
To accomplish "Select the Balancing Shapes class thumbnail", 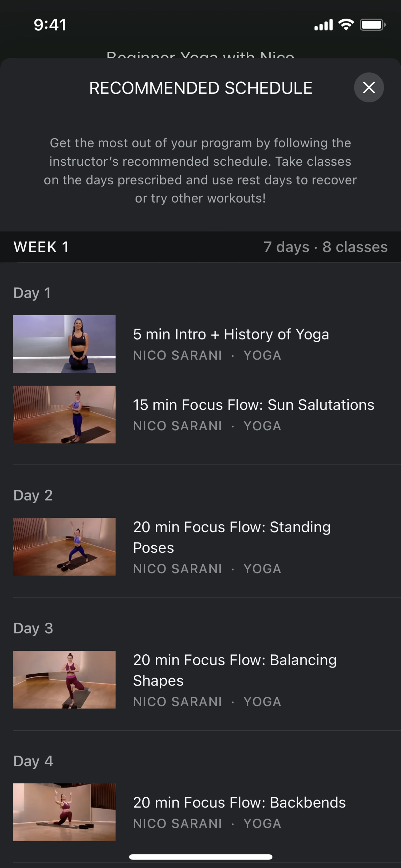I will pos(64,679).
